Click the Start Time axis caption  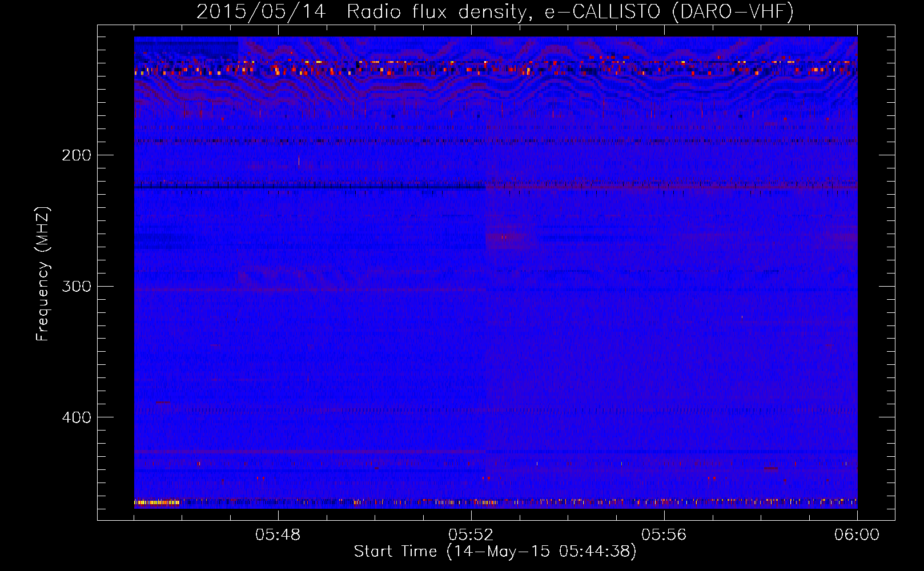tap(495, 552)
